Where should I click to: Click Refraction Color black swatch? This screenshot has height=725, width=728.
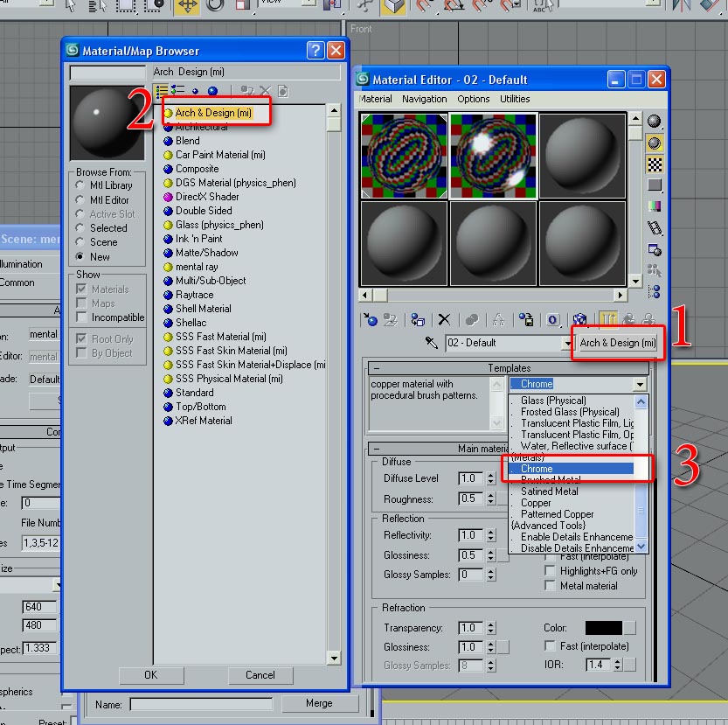(604, 628)
